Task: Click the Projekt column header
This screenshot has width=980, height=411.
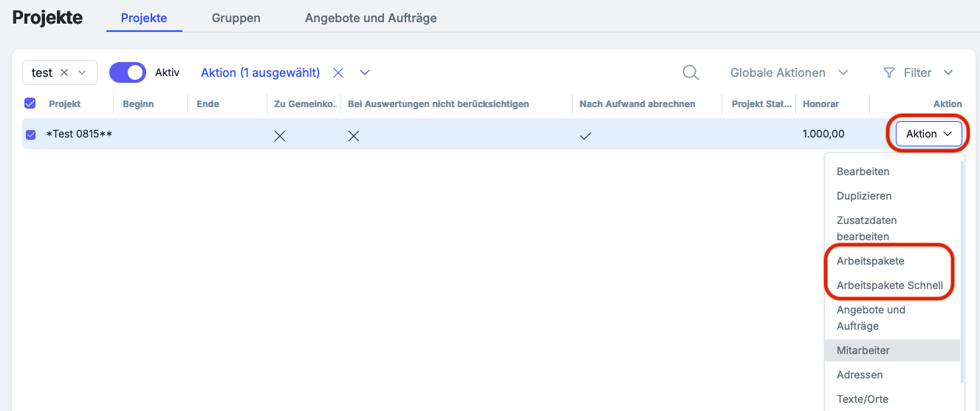Action: (65, 104)
